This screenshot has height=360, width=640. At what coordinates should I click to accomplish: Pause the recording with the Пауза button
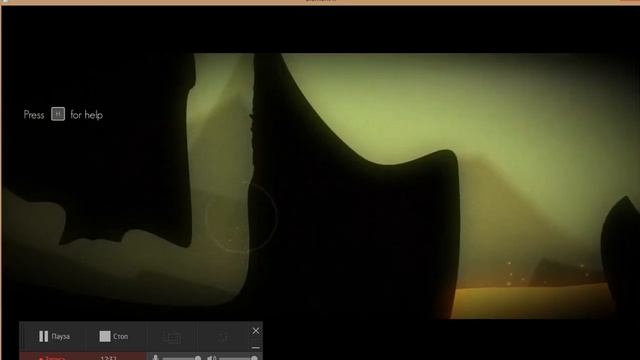[x=54, y=336]
